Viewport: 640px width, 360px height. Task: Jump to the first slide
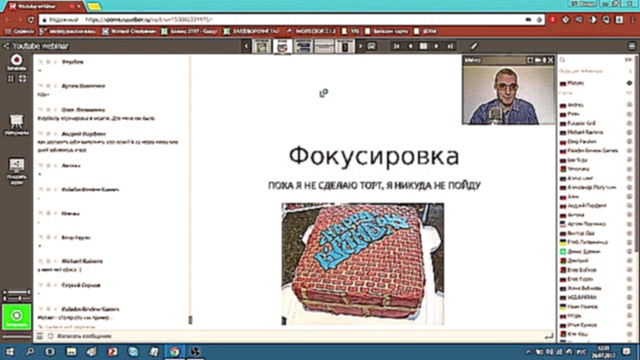tap(396, 46)
